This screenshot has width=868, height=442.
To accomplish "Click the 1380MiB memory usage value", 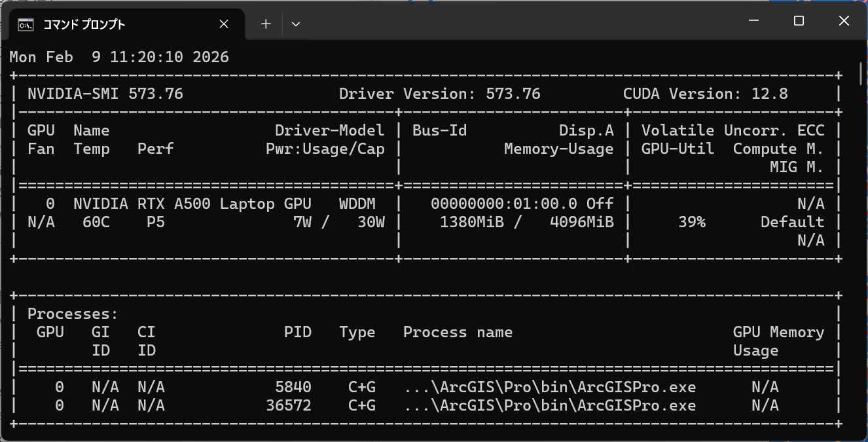I will (472, 222).
